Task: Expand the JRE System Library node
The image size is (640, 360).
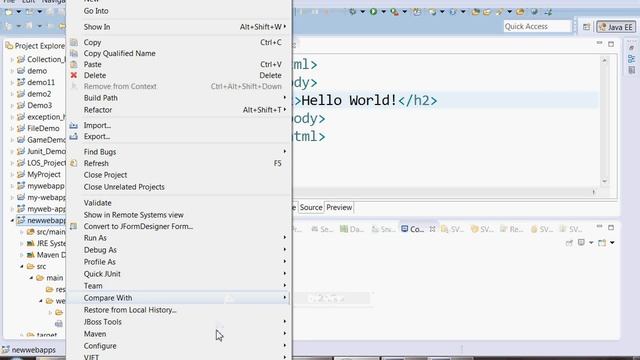Action: (22, 243)
